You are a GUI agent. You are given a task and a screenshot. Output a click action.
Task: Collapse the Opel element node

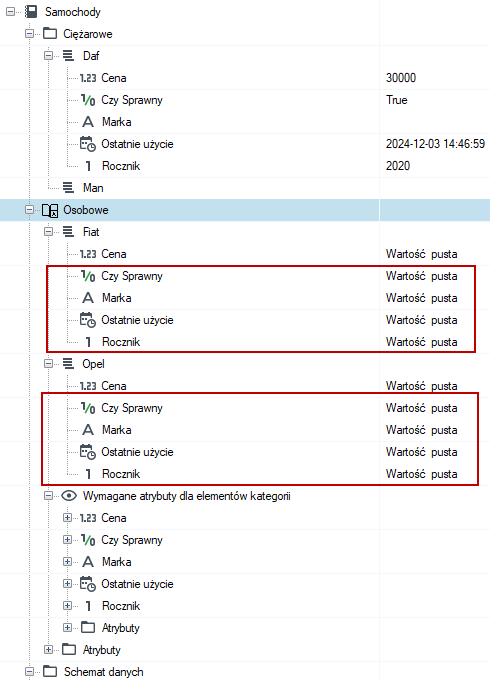tap(49, 364)
